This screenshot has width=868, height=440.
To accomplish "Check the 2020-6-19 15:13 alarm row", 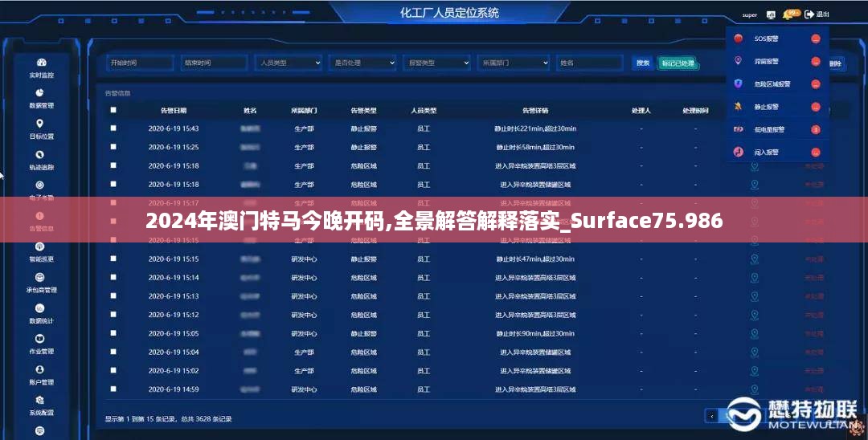I will [113, 295].
